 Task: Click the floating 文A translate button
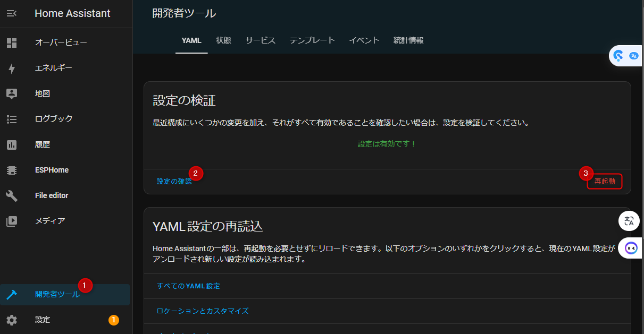tap(629, 221)
